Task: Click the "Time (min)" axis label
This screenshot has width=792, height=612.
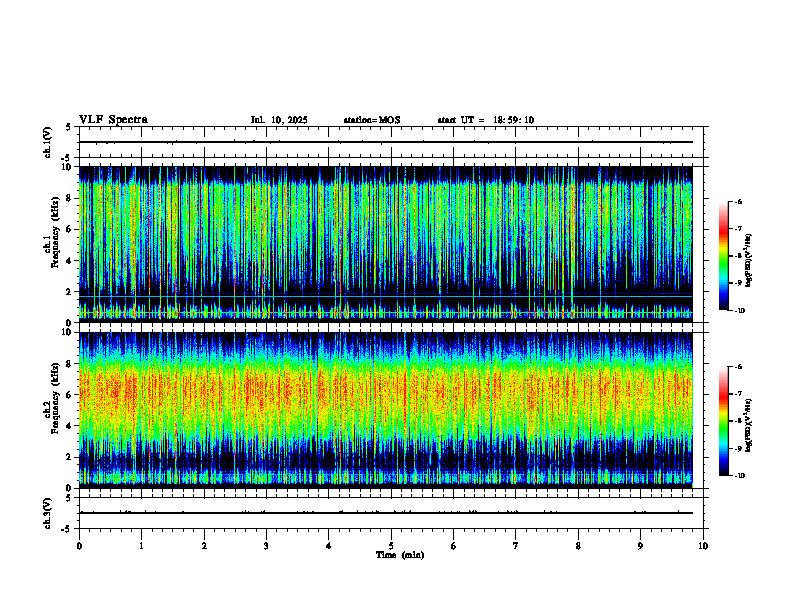Action: [400, 555]
